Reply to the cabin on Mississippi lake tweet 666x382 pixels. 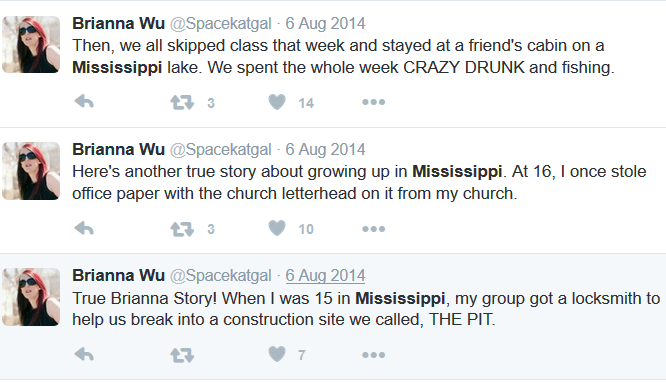84,102
